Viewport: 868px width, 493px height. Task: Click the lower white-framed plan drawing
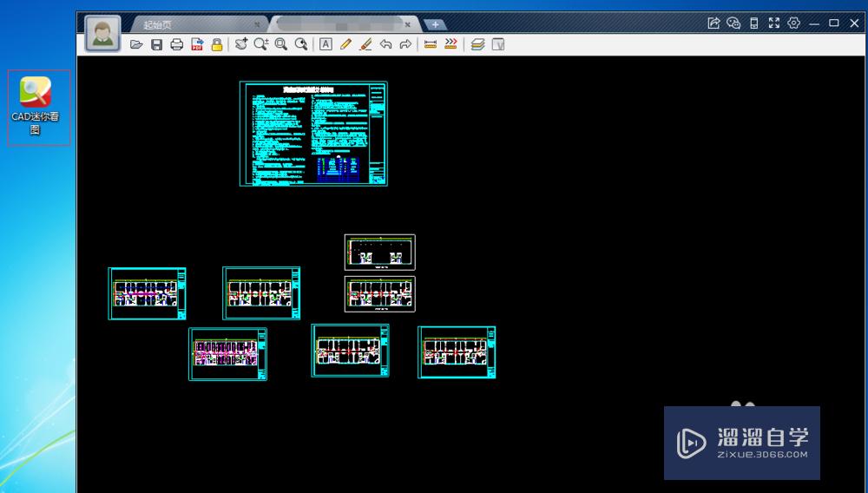(x=380, y=294)
